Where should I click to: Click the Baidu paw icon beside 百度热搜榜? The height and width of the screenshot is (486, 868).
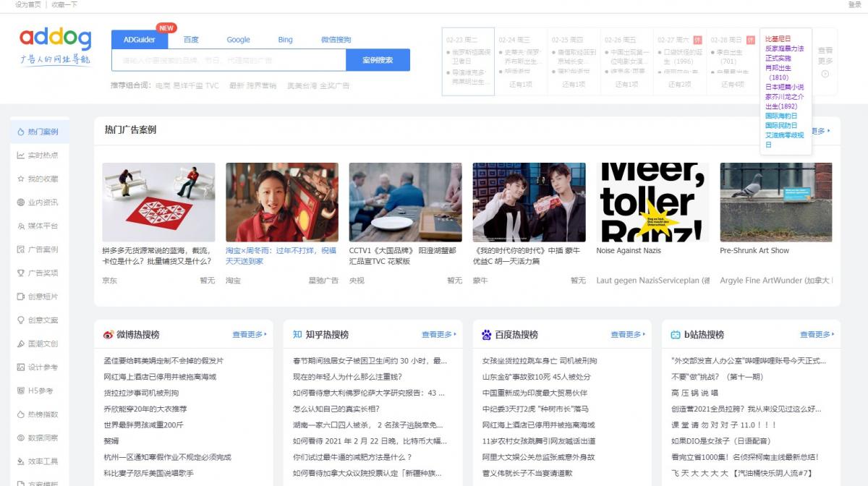487,335
